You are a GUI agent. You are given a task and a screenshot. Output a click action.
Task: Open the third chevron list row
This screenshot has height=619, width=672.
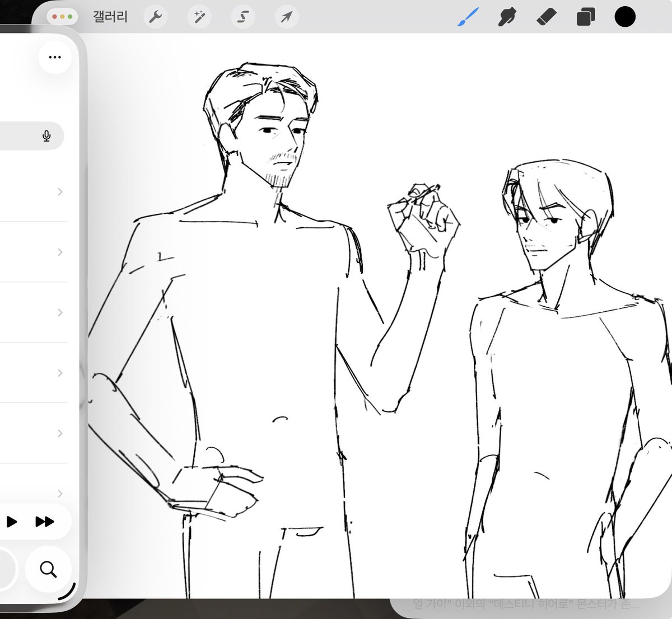coord(34,313)
